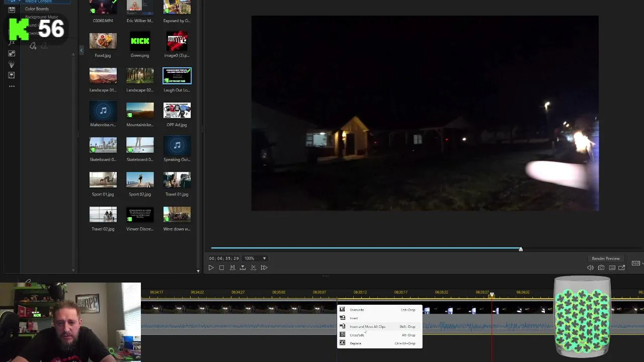Take a snapshot with camera icon
The image size is (644, 362).
tap(601, 267)
